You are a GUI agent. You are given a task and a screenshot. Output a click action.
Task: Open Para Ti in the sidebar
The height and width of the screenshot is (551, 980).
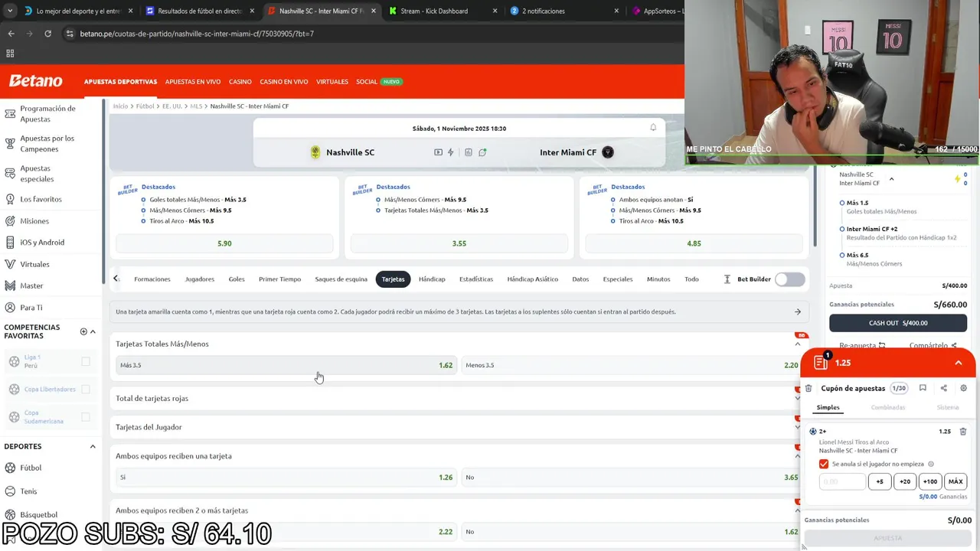[x=31, y=308]
